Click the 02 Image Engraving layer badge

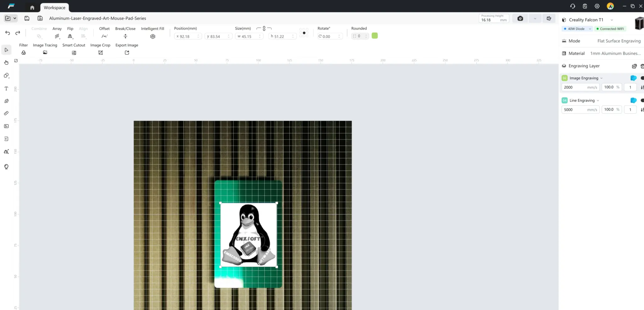[565, 78]
